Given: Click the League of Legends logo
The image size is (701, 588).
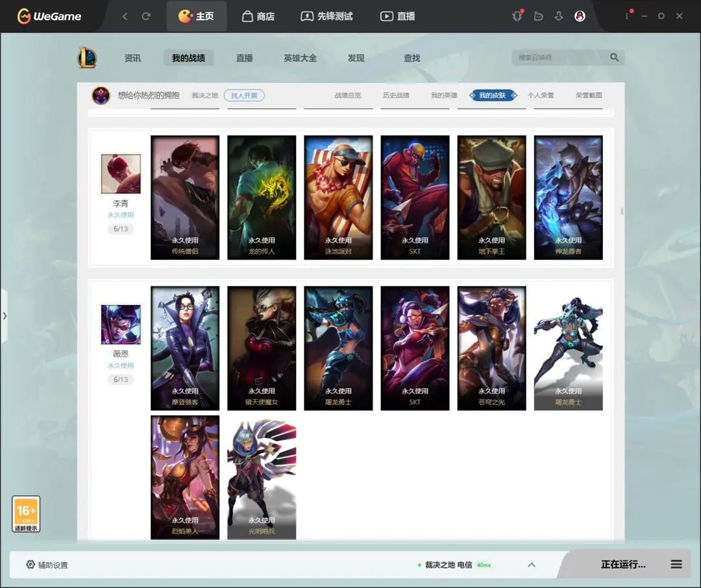Looking at the screenshot, I should coord(87,58).
